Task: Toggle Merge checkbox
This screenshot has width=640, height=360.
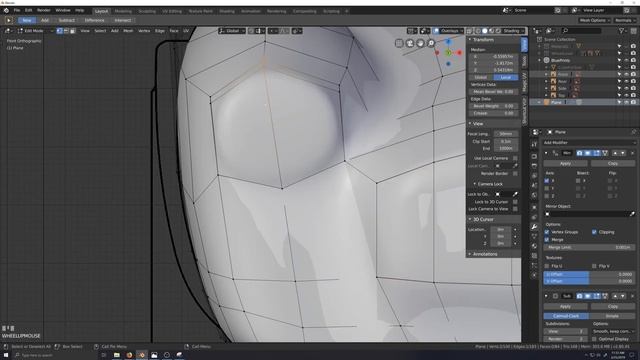Action: 547,240
